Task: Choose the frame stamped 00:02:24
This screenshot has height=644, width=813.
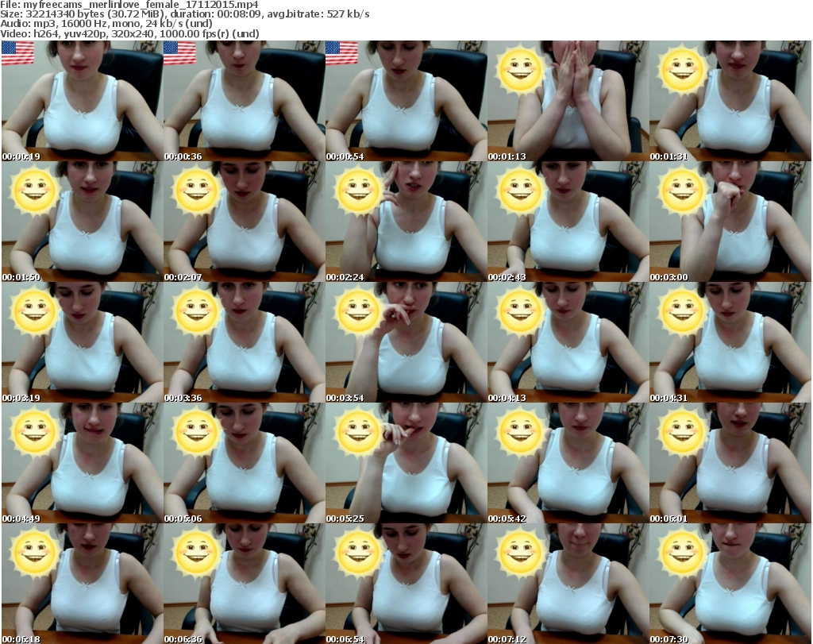Action: point(406,222)
